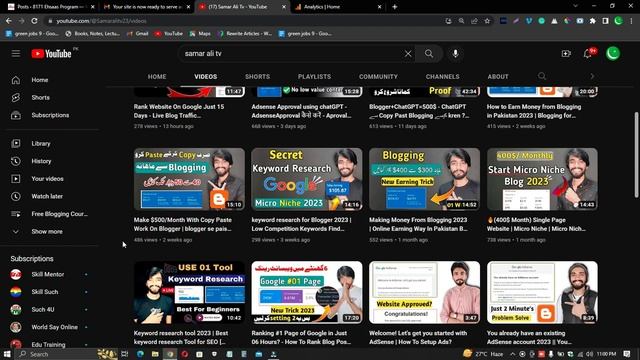
Task: Click the search magnifier button
Action: coord(429,53)
